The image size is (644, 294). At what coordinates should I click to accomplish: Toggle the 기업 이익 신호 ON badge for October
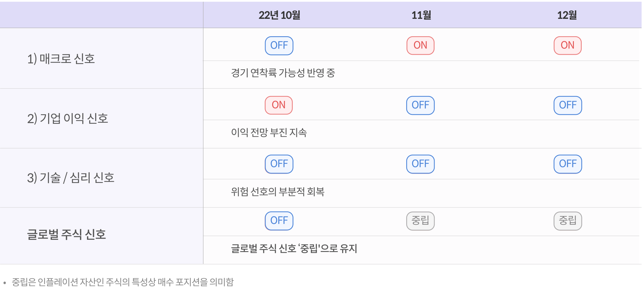279,105
